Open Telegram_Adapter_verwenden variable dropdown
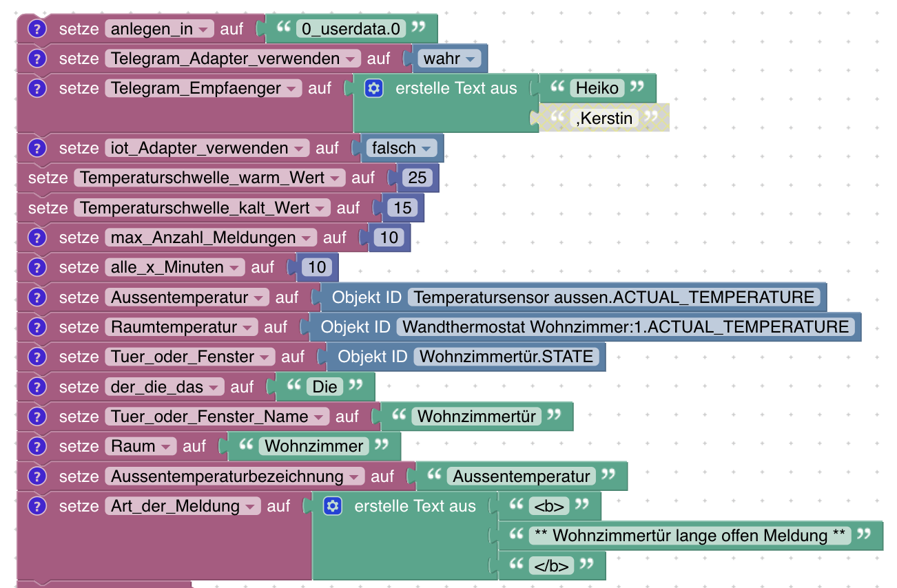897x588 pixels. point(234,59)
